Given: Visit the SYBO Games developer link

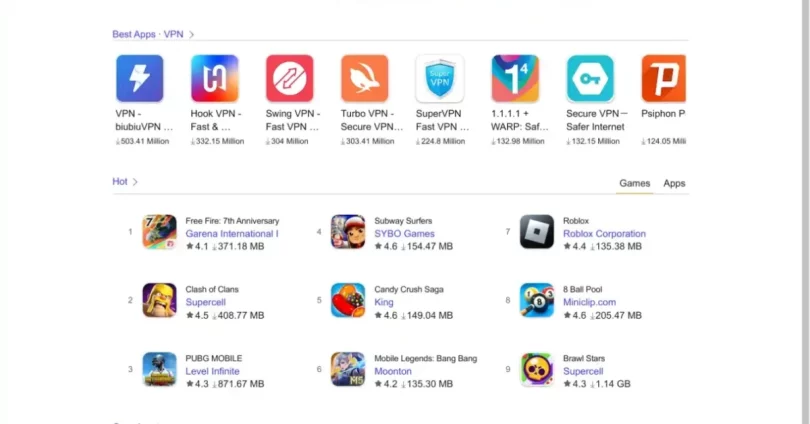Looking at the screenshot, I should tap(404, 233).
